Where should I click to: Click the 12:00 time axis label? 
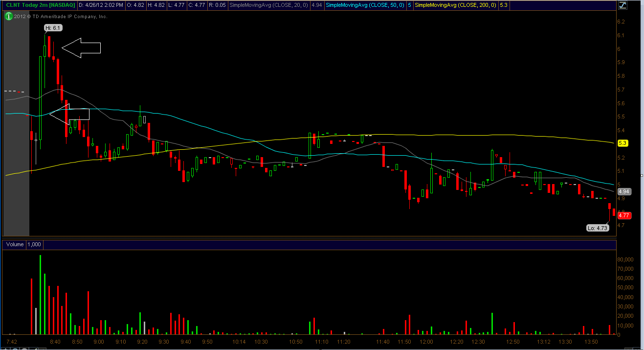click(x=427, y=341)
